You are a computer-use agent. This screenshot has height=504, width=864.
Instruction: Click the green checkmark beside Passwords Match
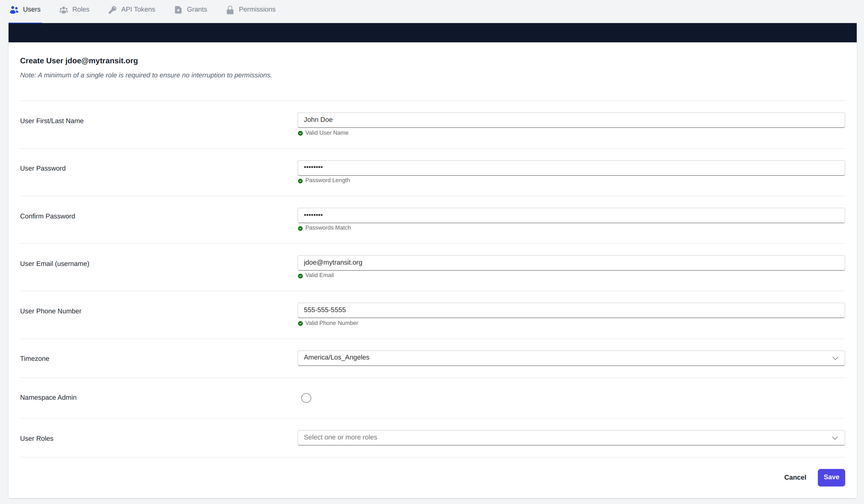300,228
